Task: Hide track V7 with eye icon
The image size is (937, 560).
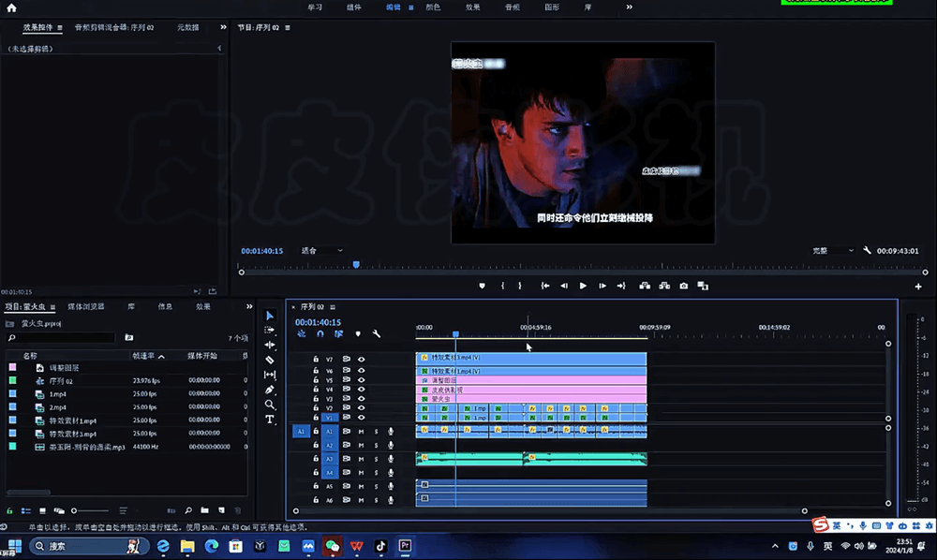Action: coord(361,360)
